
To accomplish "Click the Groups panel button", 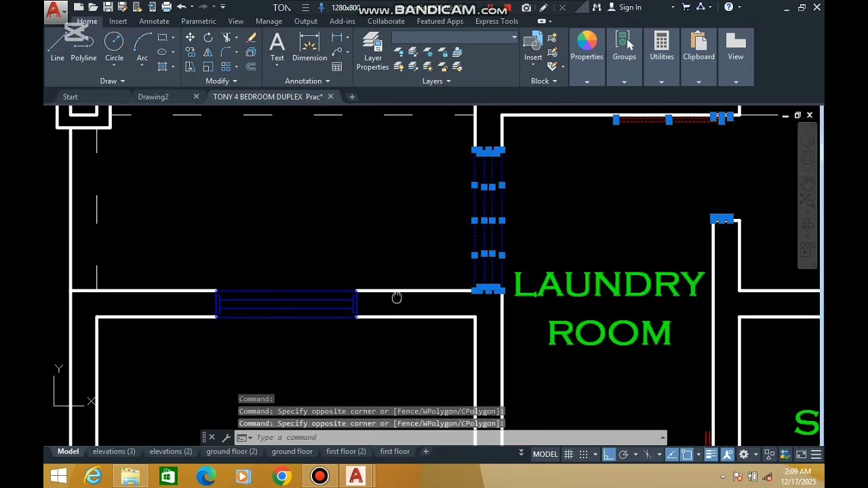I will click(624, 57).
